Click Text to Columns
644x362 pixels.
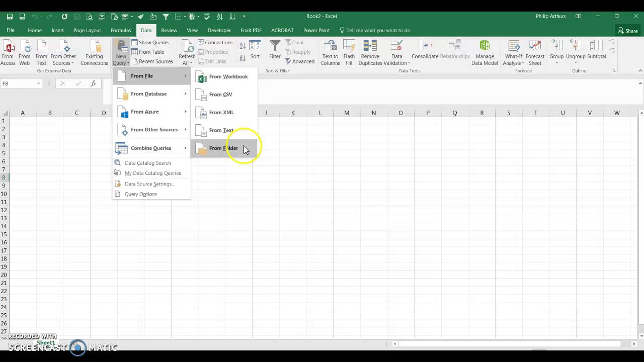(x=330, y=53)
